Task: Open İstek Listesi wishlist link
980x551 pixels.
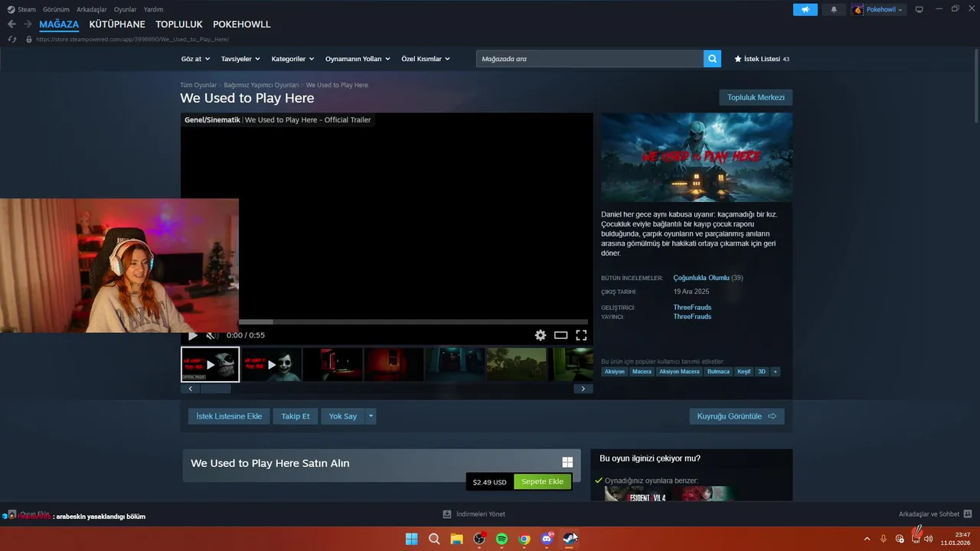Action: point(762,59)
